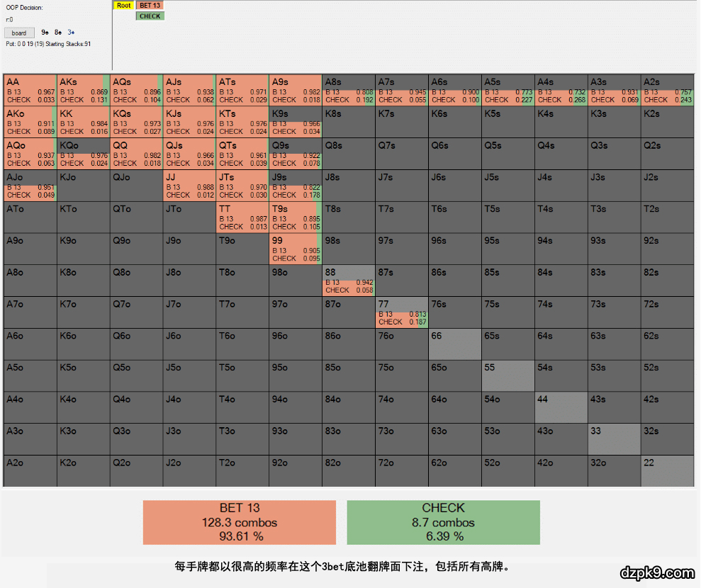701x588 pixels.
Task: Click the 88 hand cell
Action: (x=348, y=281)
